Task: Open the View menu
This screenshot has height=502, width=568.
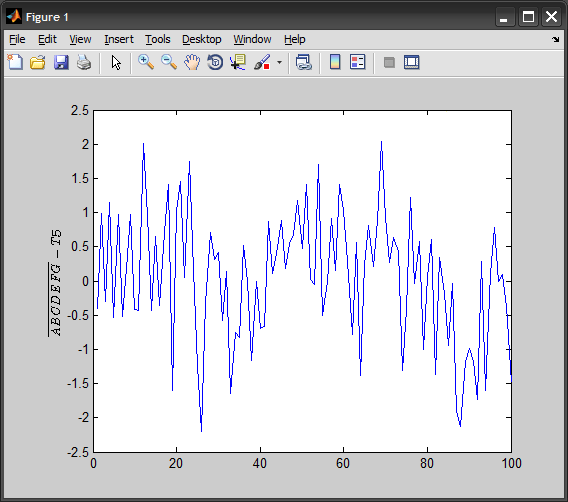Action: 80,39
